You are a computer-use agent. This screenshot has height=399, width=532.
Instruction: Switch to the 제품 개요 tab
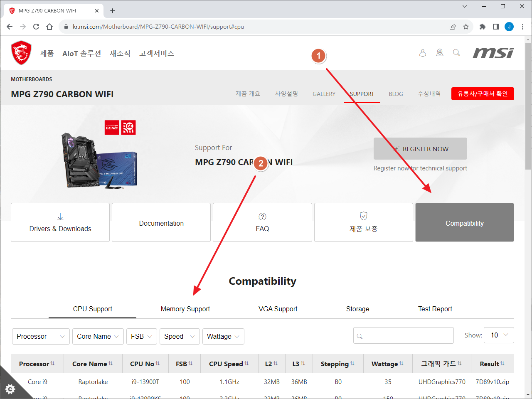[248, 94]
